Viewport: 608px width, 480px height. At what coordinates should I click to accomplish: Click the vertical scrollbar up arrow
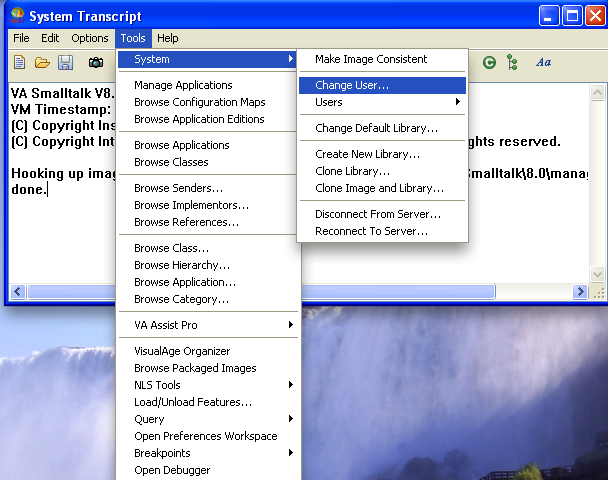point(597,93)
